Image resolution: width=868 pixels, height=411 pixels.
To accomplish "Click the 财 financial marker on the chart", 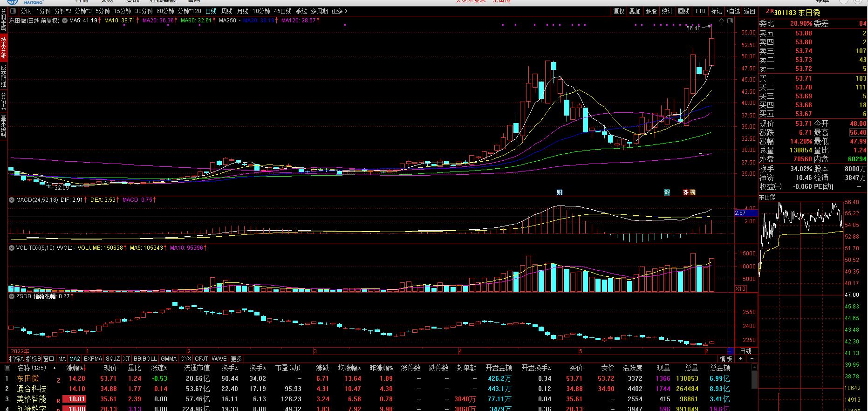I will (560, 192).
